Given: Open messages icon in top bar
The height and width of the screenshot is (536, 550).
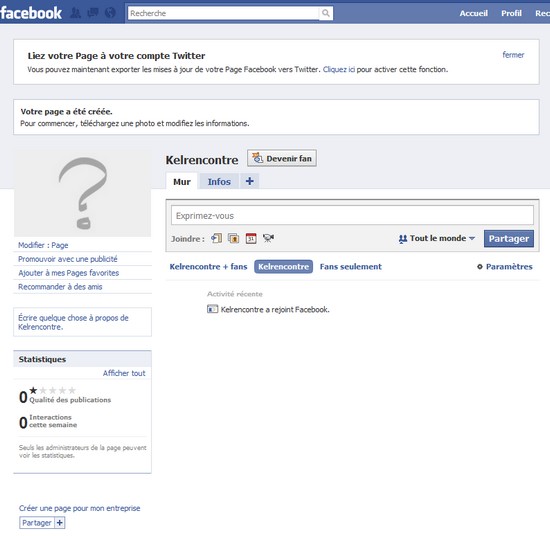Looking at the screenshot, I should click(93, 13).
